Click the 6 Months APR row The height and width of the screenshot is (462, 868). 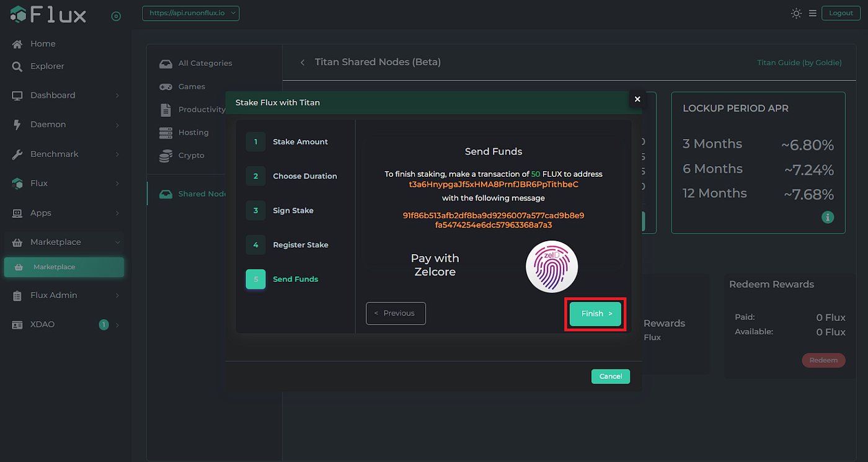(x=758, y=169)
